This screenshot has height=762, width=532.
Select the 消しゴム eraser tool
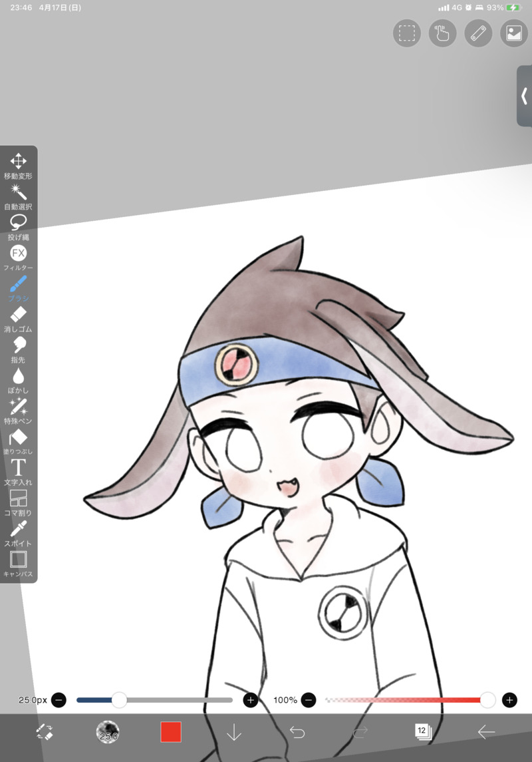[x=19, y=319]
